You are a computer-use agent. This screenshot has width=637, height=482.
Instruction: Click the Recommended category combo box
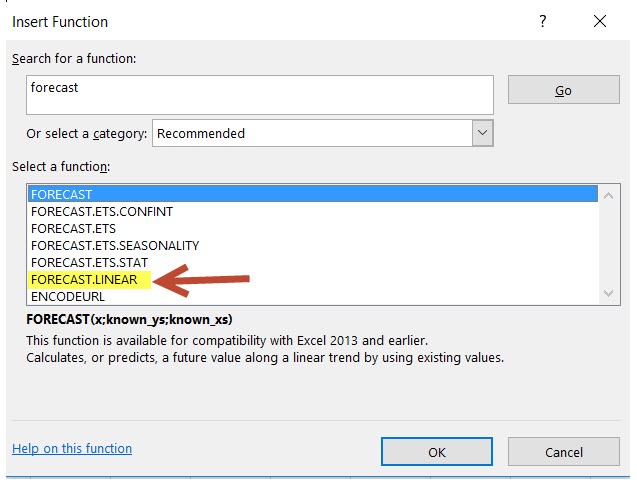pos(310,133)
